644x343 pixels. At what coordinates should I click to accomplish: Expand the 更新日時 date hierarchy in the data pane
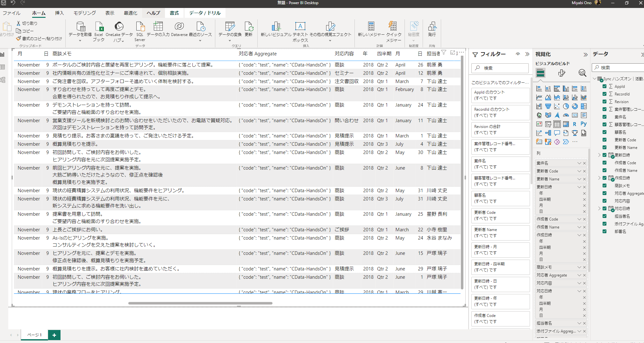[x=599, y=155]
